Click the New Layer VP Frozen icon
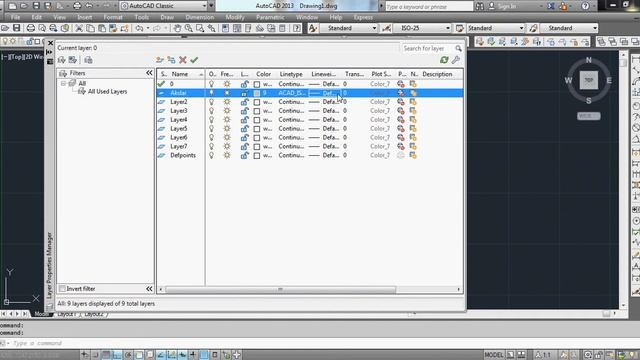Image resolution: width=640 pixels, height=360 pixels. [x=171, y=60]
